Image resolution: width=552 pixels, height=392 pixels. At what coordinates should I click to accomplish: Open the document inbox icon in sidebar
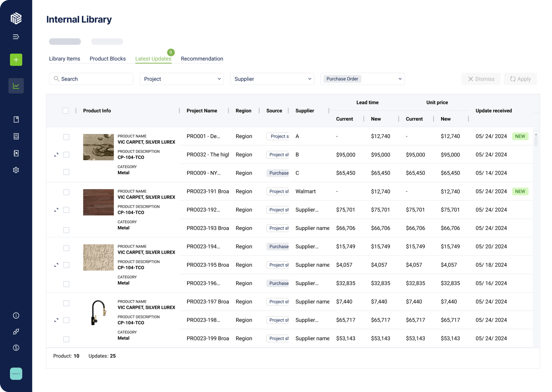point(16,136)
